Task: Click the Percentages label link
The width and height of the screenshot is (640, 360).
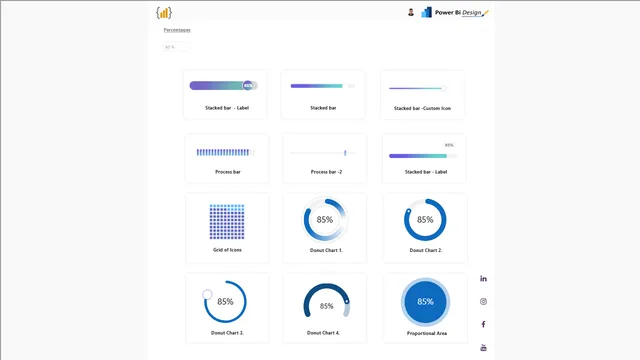Action: click(x=177, y=30)
